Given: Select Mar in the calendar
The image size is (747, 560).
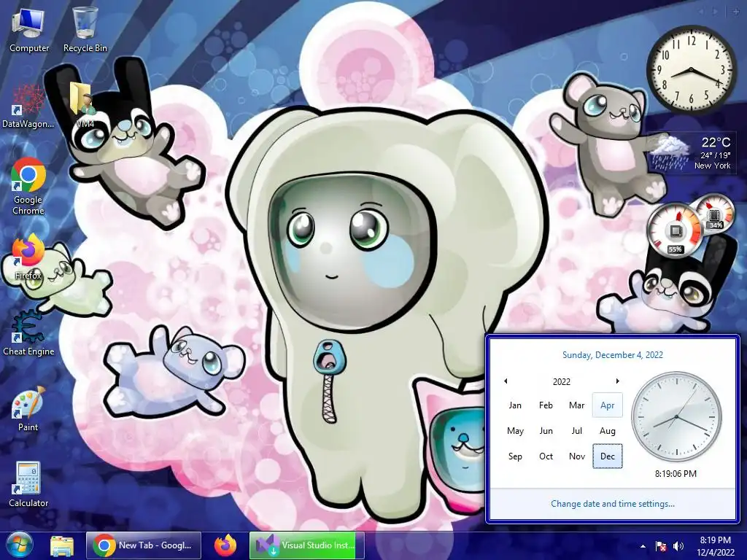Looking at the screenshot, I should [x=576, y=405].
